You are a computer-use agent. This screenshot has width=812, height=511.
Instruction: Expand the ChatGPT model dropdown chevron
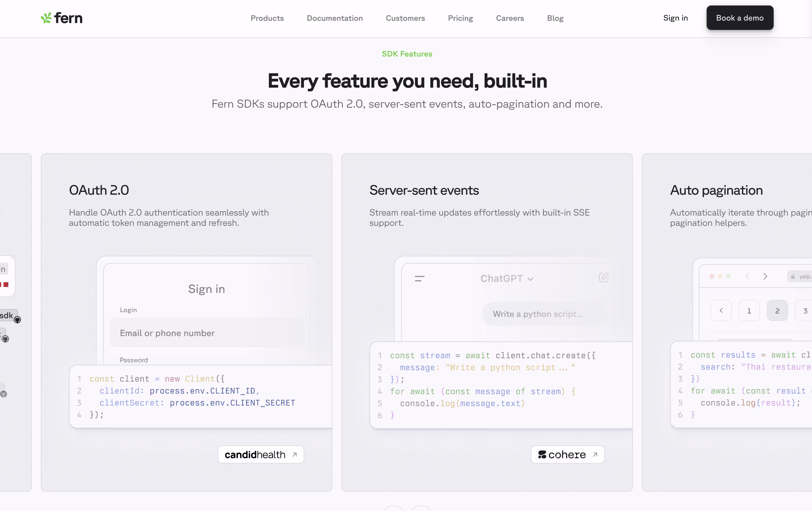click(x=531, y=279)
